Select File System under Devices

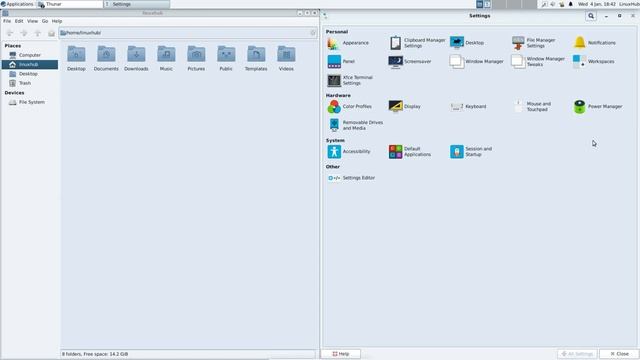pyautogui.click(x=29, y=102)
